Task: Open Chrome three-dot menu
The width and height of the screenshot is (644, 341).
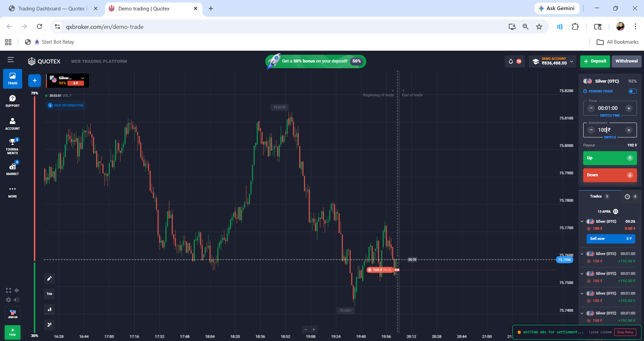Action: (635, 27)
